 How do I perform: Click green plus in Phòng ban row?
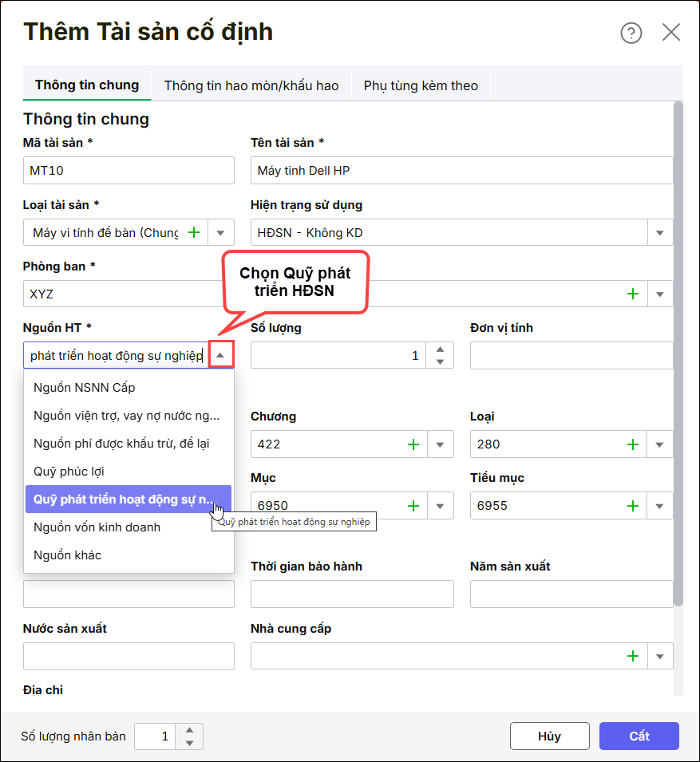tap(633, 294)
